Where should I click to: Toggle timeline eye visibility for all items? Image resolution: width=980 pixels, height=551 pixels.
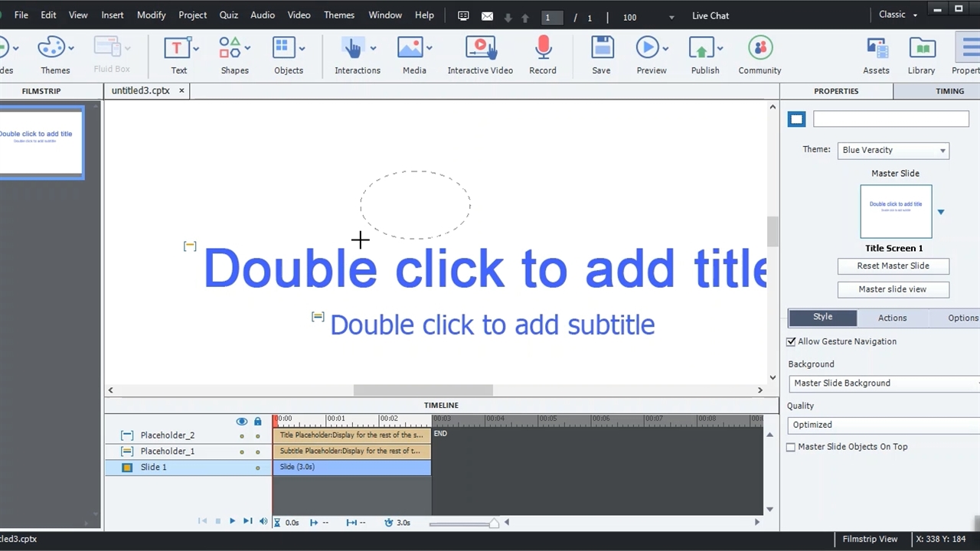(x=242, y=421)
